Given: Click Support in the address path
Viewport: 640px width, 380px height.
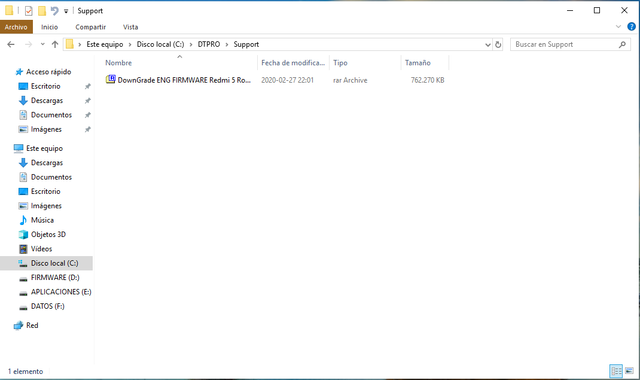Looking at the screenshot, I should coord(246,44).
